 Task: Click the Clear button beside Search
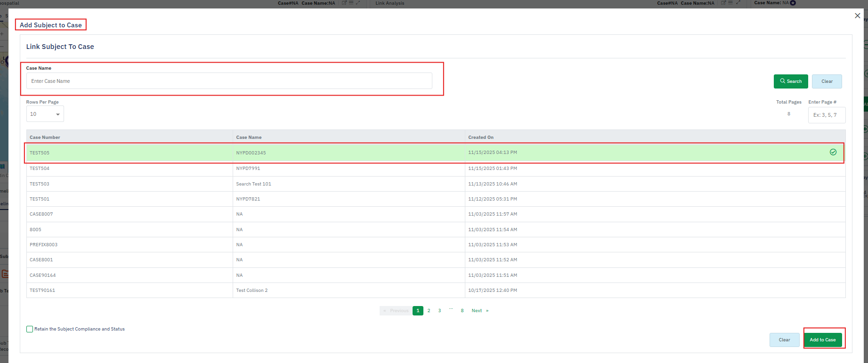(x=827, y=81)
